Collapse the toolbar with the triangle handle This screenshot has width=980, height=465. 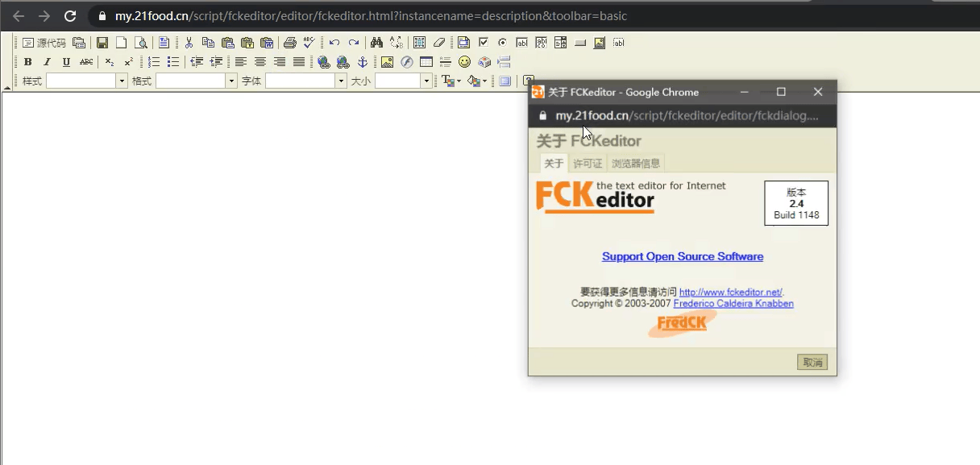coord(7,86)
